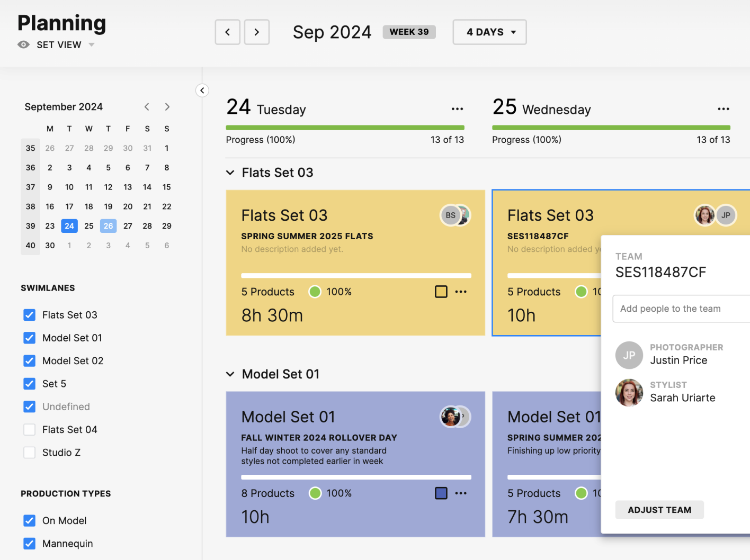750x560 pixels.
Task: Disable the Mannequin production type
Action: click(x=30, y=543)
